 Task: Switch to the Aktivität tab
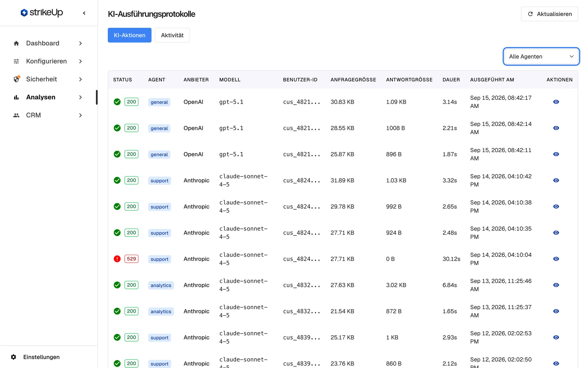(x=172, y=35)
